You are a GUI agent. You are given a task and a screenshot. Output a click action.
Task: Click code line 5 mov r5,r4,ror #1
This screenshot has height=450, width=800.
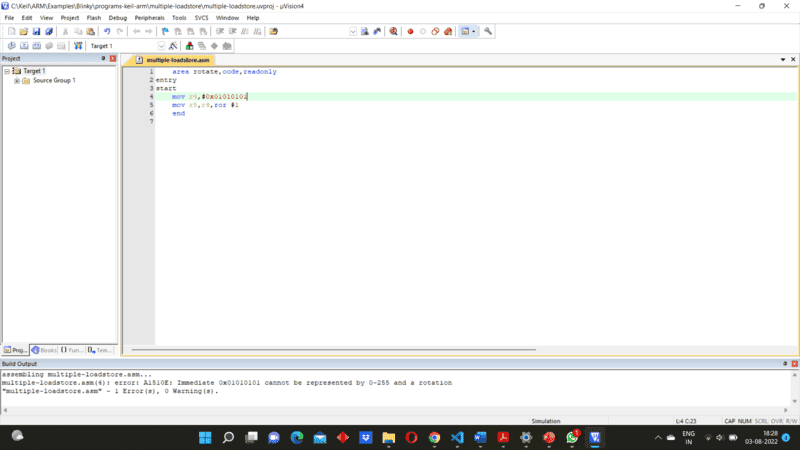[205, 105]
